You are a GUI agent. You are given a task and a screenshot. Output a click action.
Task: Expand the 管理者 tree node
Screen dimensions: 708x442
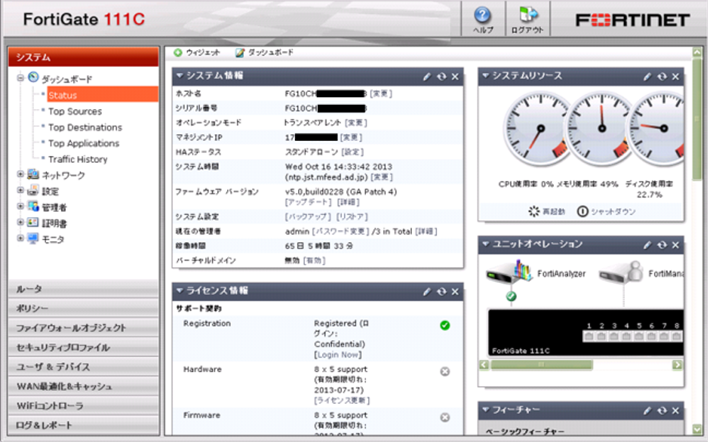20,206
